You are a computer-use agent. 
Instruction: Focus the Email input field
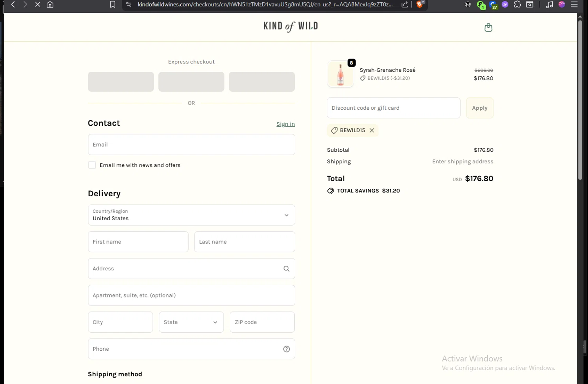click(191, 145)
